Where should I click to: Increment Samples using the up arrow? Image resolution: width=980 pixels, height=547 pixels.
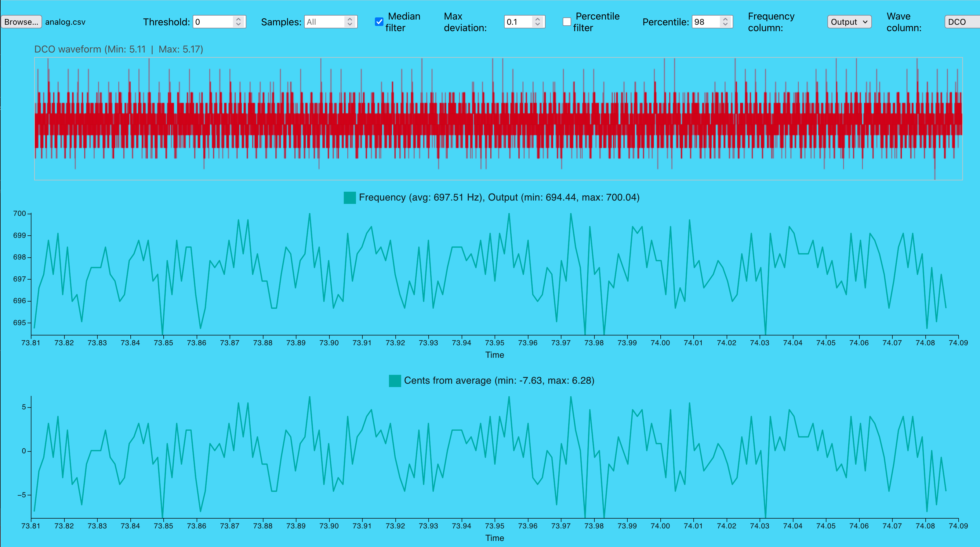coord(350,19)
